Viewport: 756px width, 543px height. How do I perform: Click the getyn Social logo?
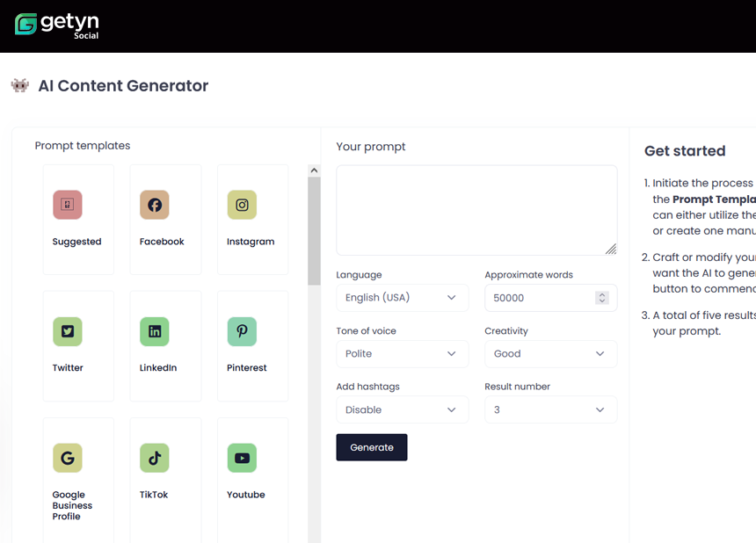(x=55, y=25)
